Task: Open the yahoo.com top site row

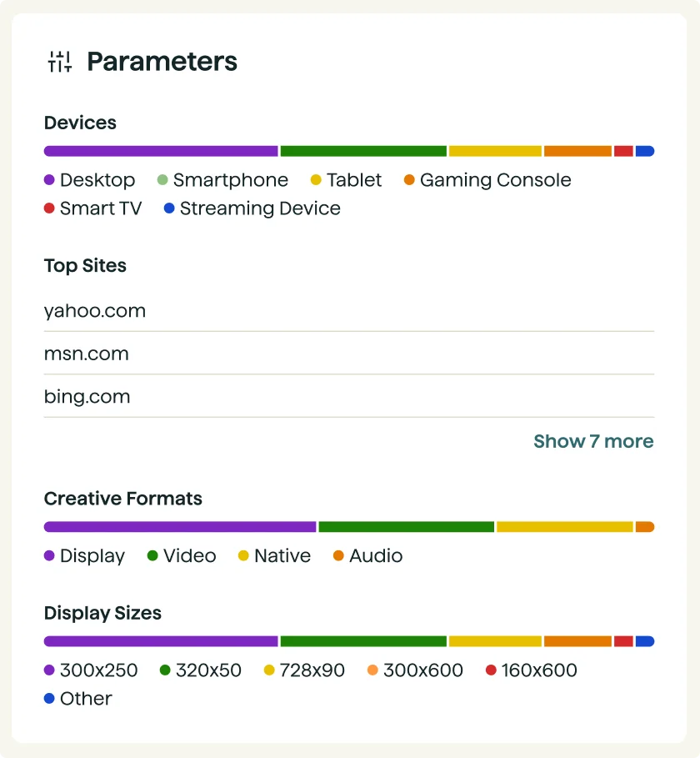Action: point(349,311)
